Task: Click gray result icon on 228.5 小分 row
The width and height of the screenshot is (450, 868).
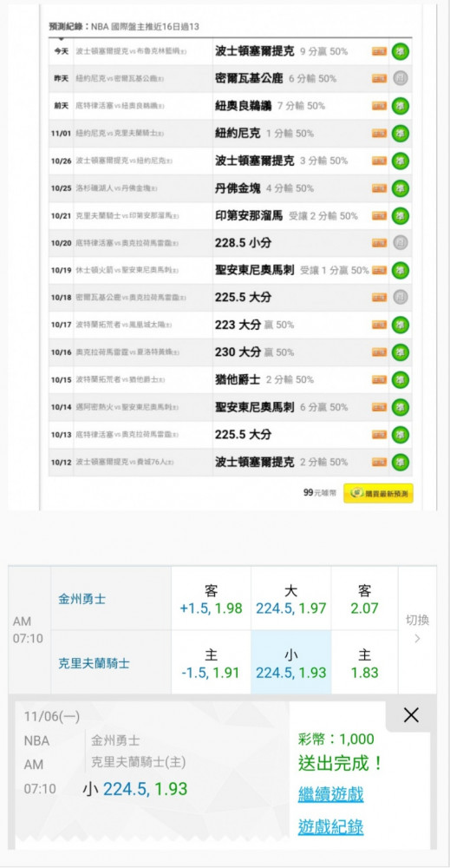Action: [401, 242]
